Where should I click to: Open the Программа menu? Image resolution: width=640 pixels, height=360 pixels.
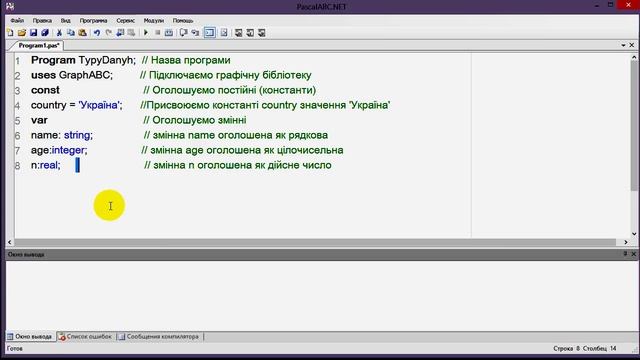(93, 20)
